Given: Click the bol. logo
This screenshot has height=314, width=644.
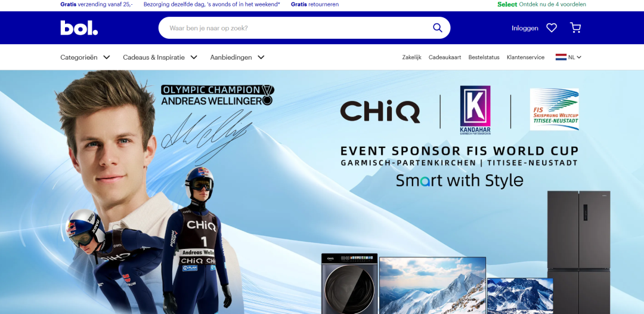Looking at the screenshot, I should pyautogui.click(x=79, y=28).
